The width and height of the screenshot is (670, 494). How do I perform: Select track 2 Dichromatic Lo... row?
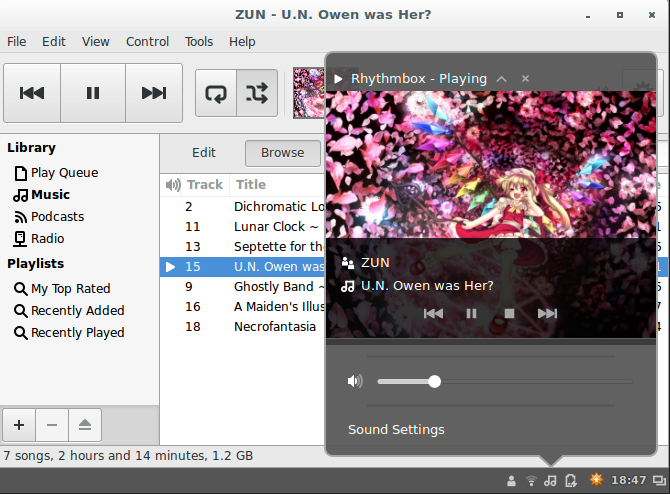pos(243,207)
